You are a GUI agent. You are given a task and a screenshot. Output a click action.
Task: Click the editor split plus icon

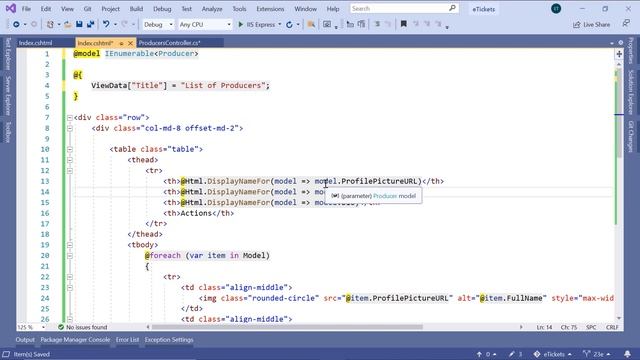click(x=619, y=54)
